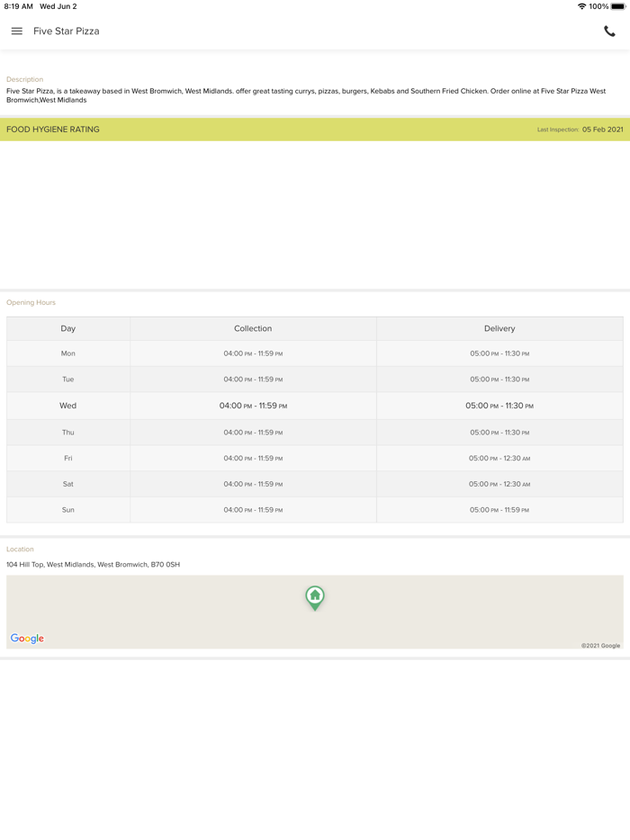Select Monday delivery hours
This screenshot has height=840, width=630.
(x=499, y=353)
